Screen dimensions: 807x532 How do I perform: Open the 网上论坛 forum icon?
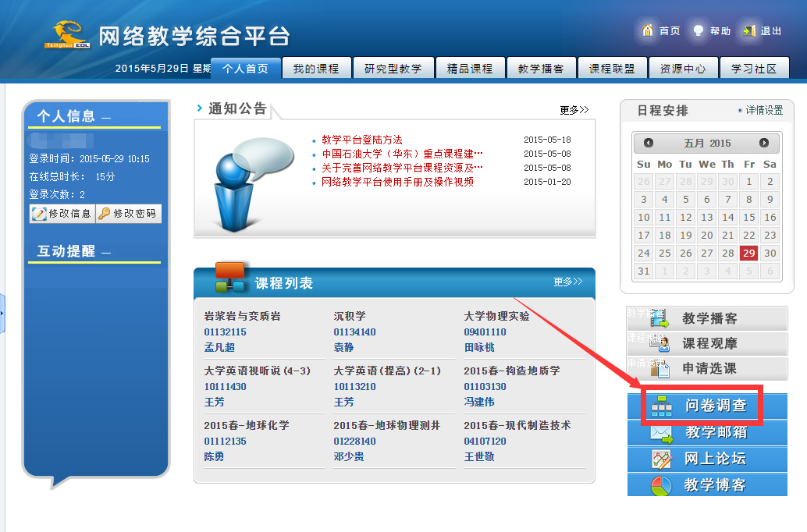pos(662,459)
